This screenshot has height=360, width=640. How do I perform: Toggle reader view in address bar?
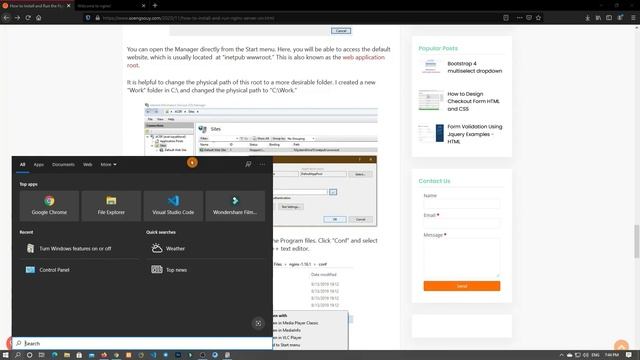pos(506,18)
